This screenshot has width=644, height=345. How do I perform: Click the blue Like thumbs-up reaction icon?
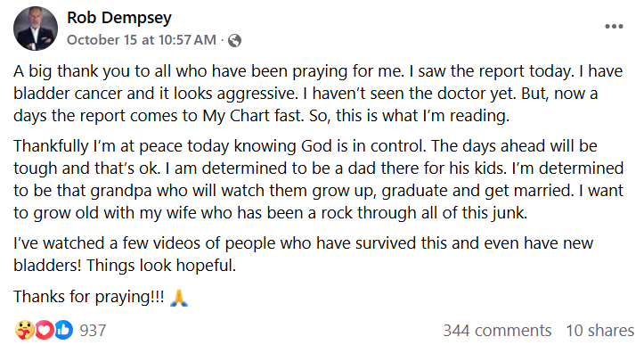pyautogui.click(x=63, y=330)
